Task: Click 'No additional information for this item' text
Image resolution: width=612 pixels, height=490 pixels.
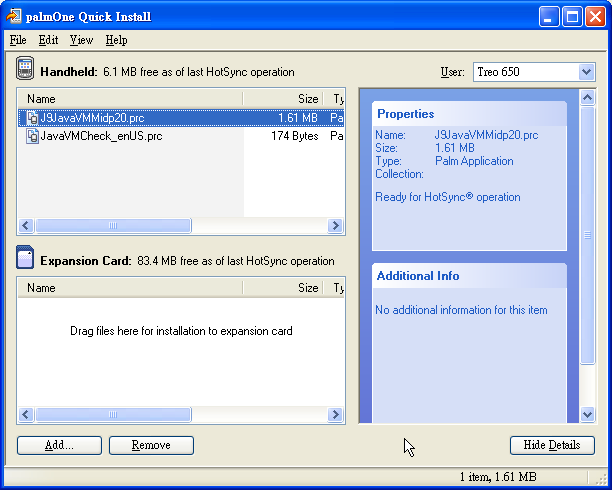Action: click(461, 310)
